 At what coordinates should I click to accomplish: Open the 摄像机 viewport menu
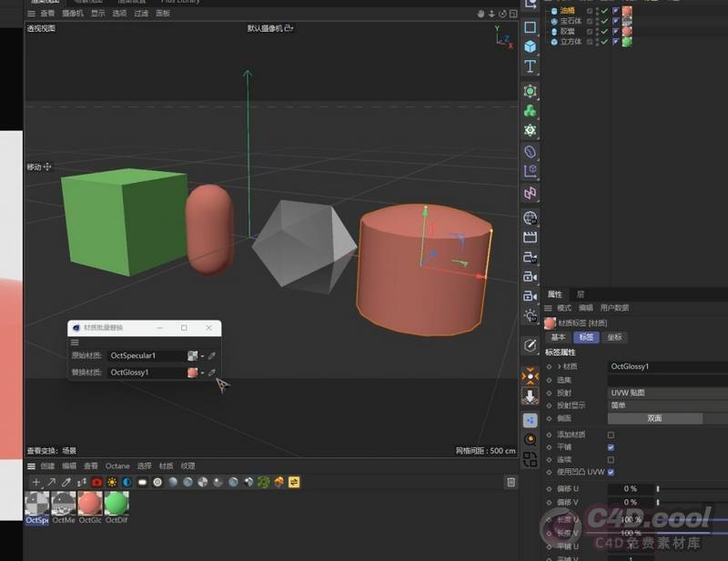[x=73, y=14]
